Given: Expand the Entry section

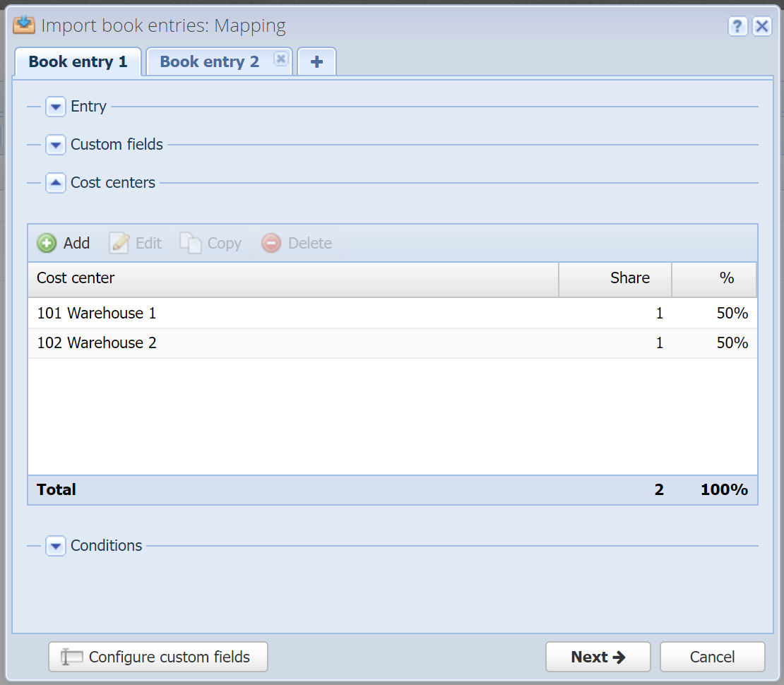Looking at the screenshot, I should [56, 107].
